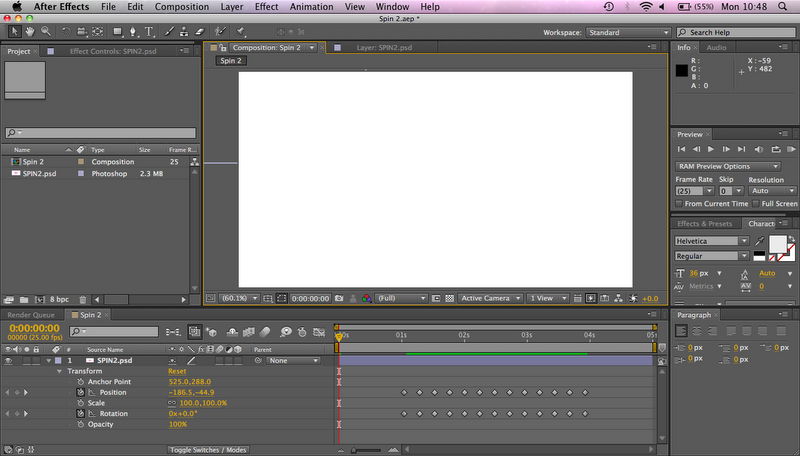The height and width of the screenshot is (456, 800).
Task: Open the Composition menu
Action: coord(182,7)
